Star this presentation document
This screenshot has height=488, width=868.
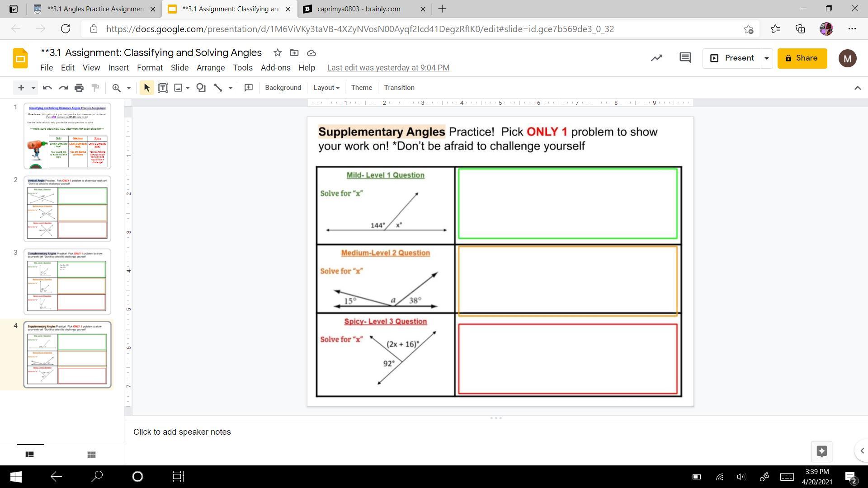click(x=278, y=53)
